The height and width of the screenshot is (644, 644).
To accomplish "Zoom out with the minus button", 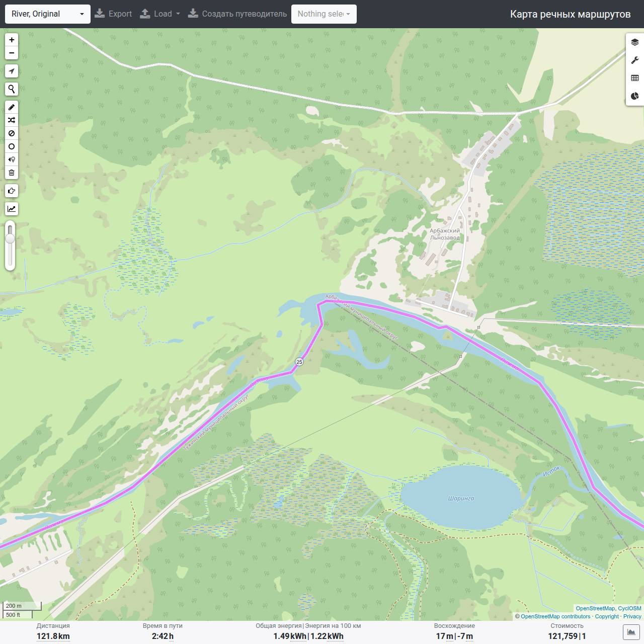I will pyautogui.click(x=12, y=53).
